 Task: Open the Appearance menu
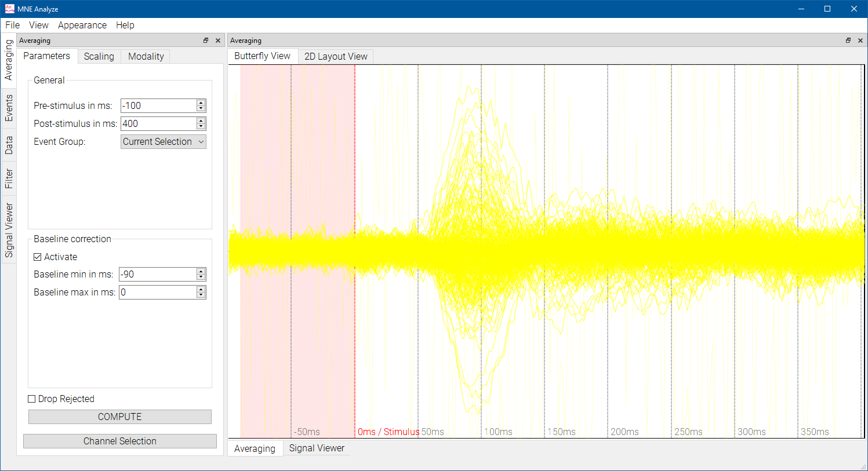[82, 25]
